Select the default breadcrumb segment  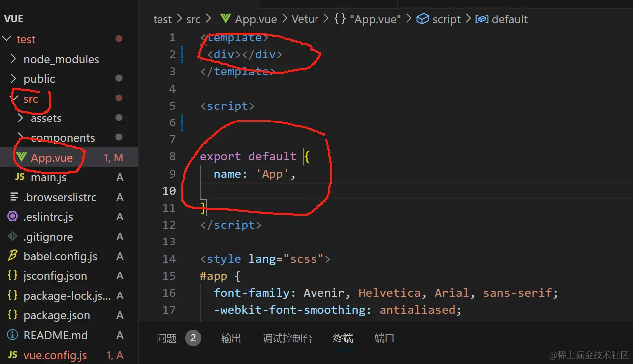click(x=510, y=19)
